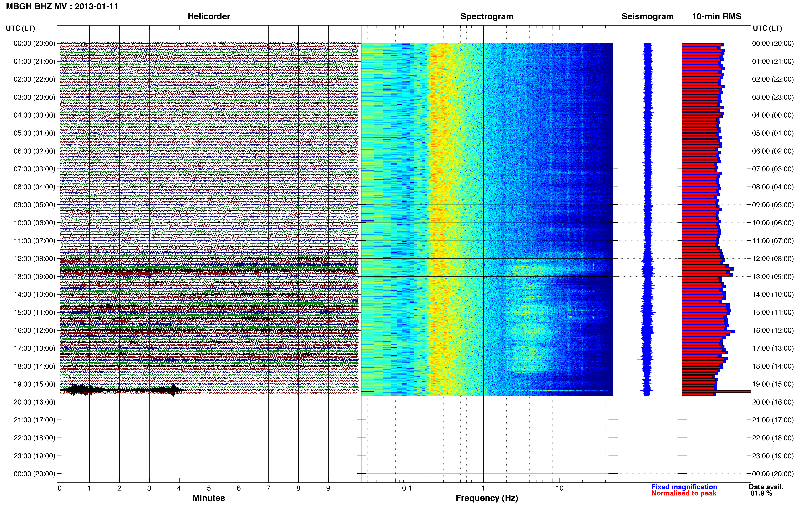Screen dimensions: 812x508
Task: Click the 0.1 tick on Frequency axis
Action: pyautogui.click(x=407, y=488)
